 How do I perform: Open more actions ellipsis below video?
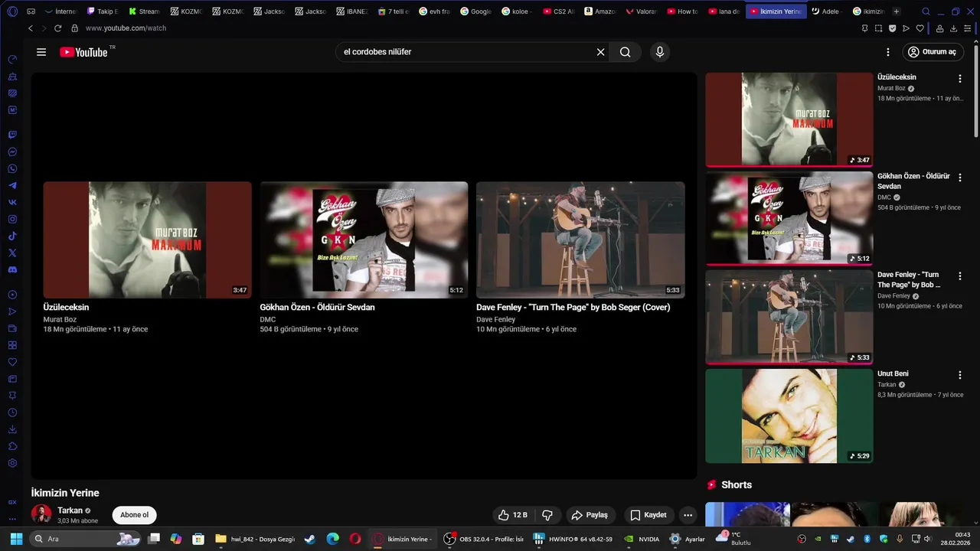pos(688,515)
